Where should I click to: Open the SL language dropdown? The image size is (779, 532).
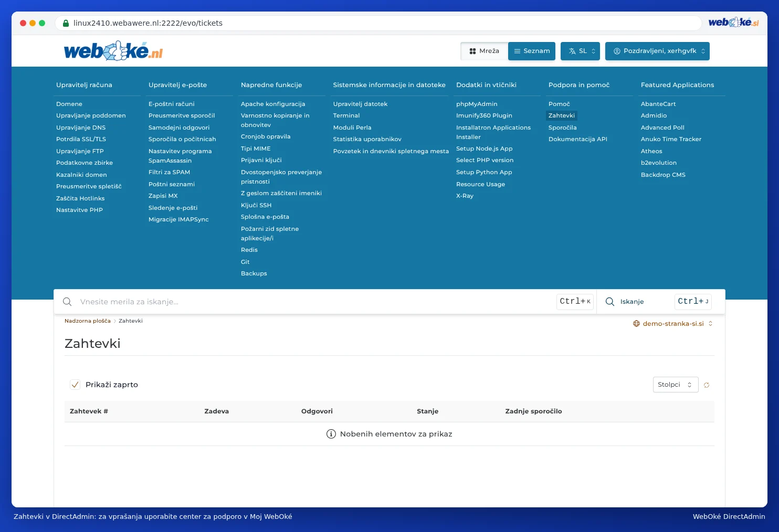point(580,51)
